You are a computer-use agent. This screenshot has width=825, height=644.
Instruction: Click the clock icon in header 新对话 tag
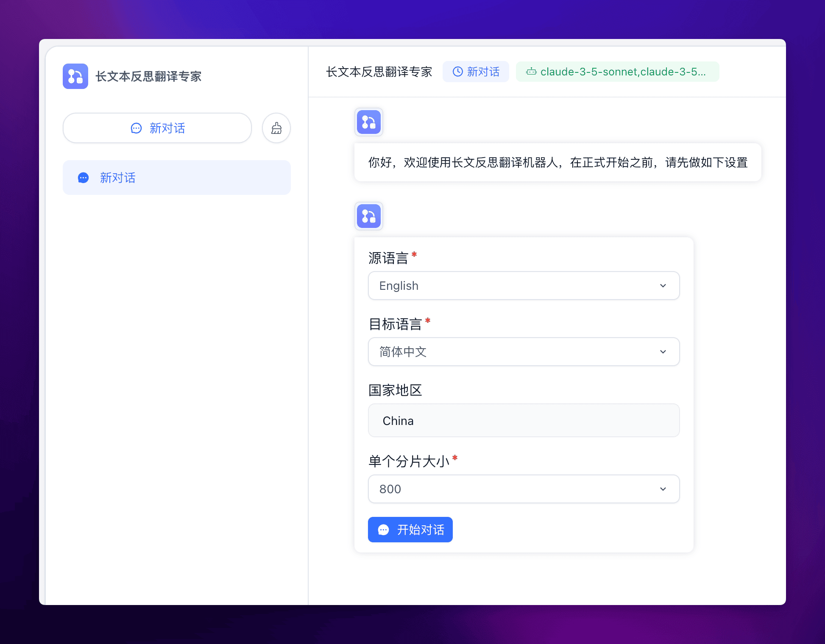(457, 72)
